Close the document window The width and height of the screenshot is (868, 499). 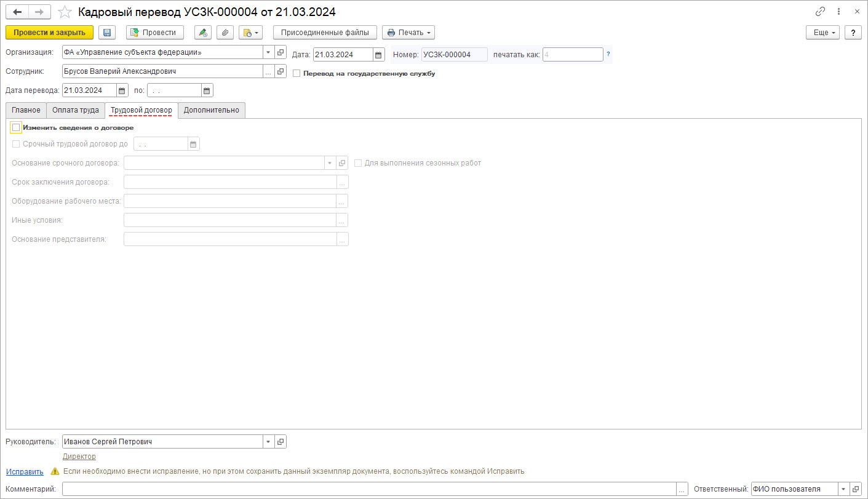tap(857, 12)
